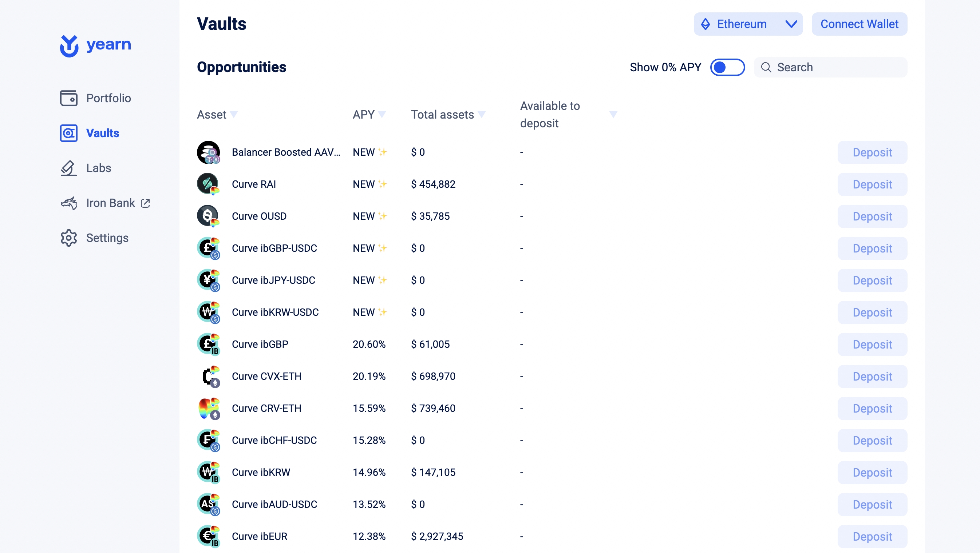Click the Curve RAI asset name
The height and width of the screenshot is (553, 980).
click(254, 184)
